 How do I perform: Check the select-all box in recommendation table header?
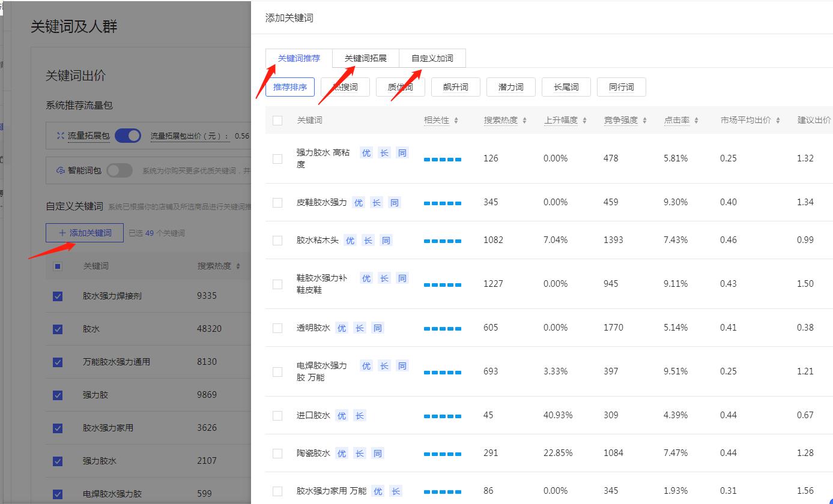click(277, 121)
